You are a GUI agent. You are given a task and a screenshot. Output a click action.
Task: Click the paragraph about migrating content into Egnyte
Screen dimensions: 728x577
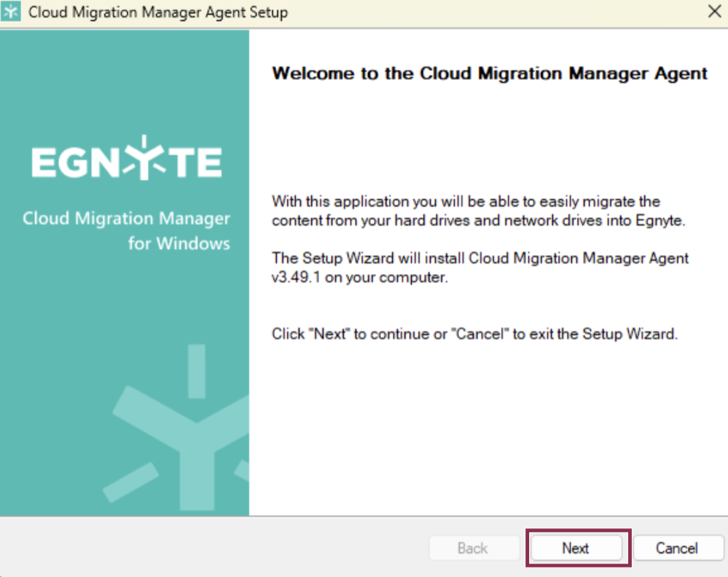478,211
